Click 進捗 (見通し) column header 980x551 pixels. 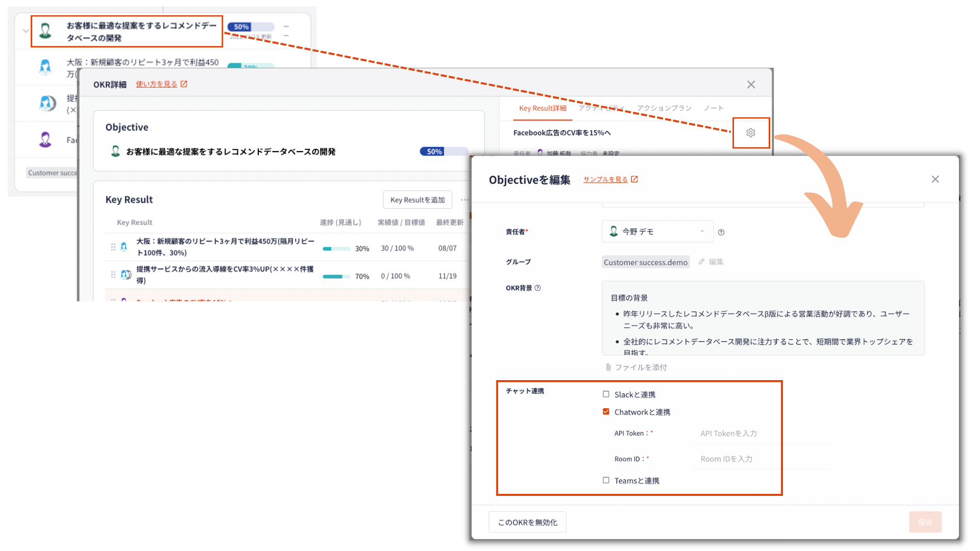pos(340,222)
